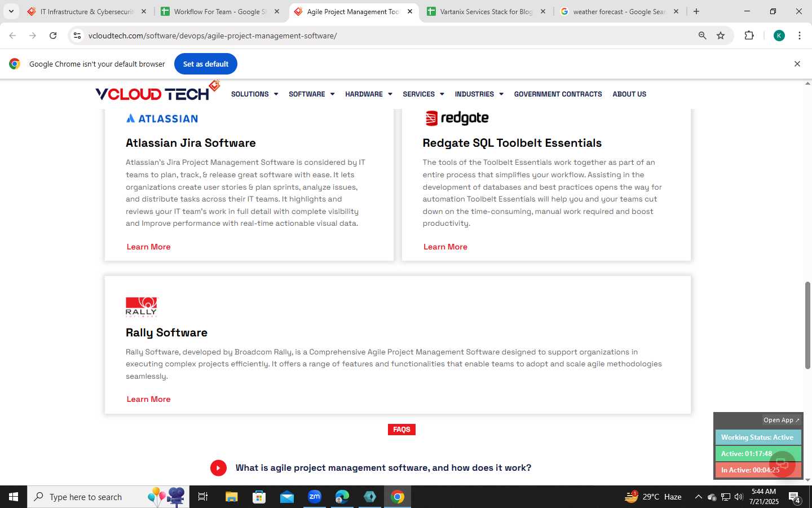Image resolution: width=812 pixels, height=508 pixels.
Task: Open Task View on the taskbar
Action: [x=203, y=497]
